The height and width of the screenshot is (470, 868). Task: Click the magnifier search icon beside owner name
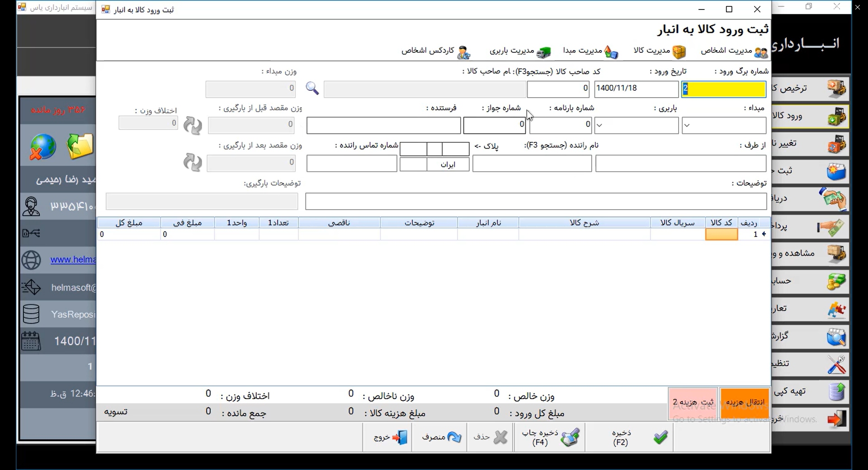(x=312, y=88)
